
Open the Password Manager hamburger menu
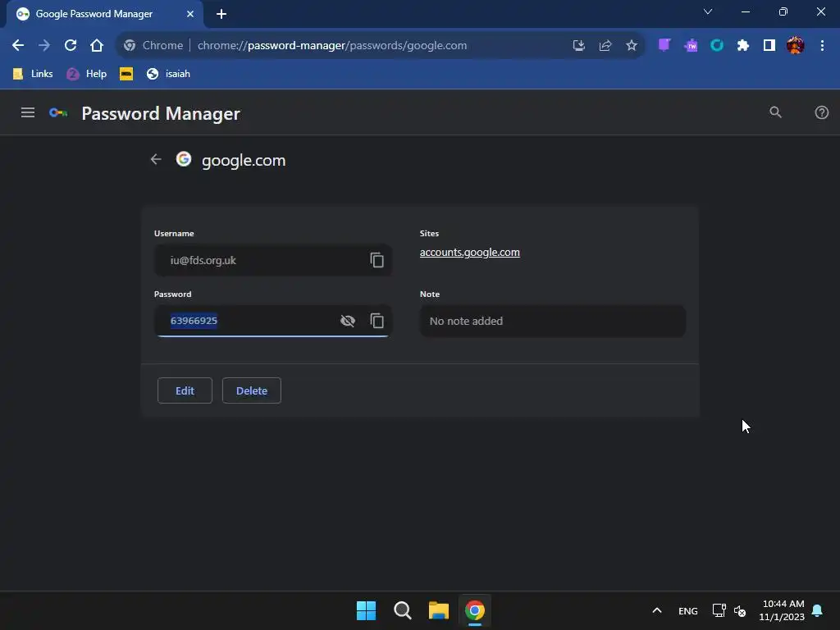click(x=28, y=112)
